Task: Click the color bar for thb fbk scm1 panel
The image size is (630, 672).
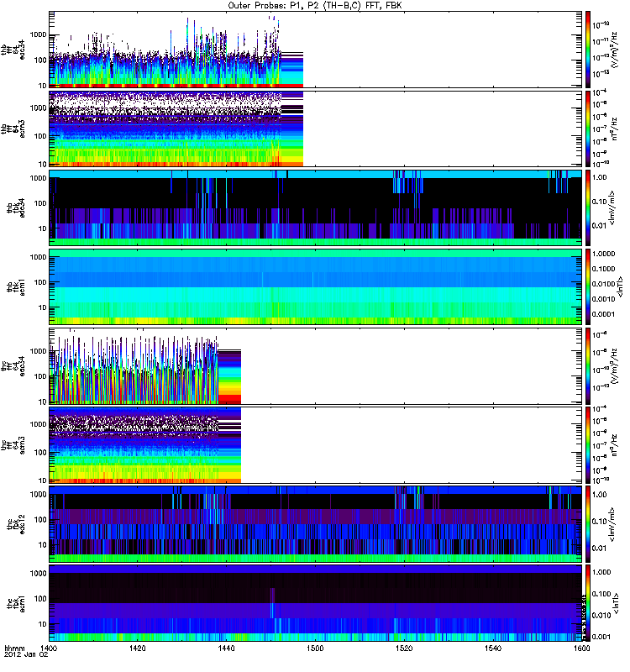Action: [589, 286]
